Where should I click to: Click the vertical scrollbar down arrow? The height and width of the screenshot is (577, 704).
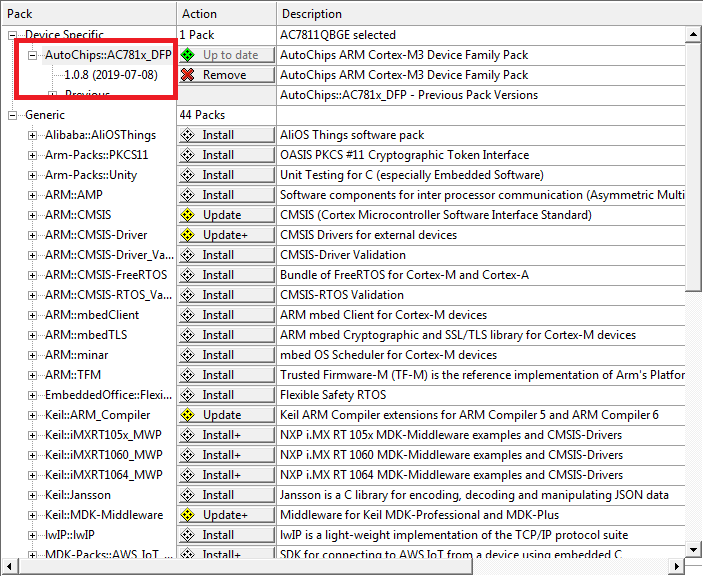694,549
